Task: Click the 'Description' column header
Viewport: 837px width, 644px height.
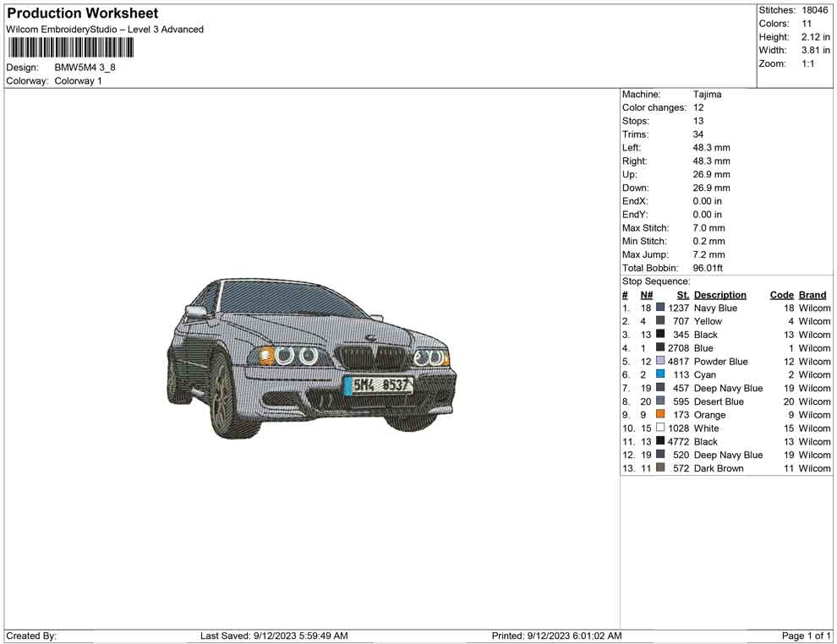Action: [x=720, y=295]
